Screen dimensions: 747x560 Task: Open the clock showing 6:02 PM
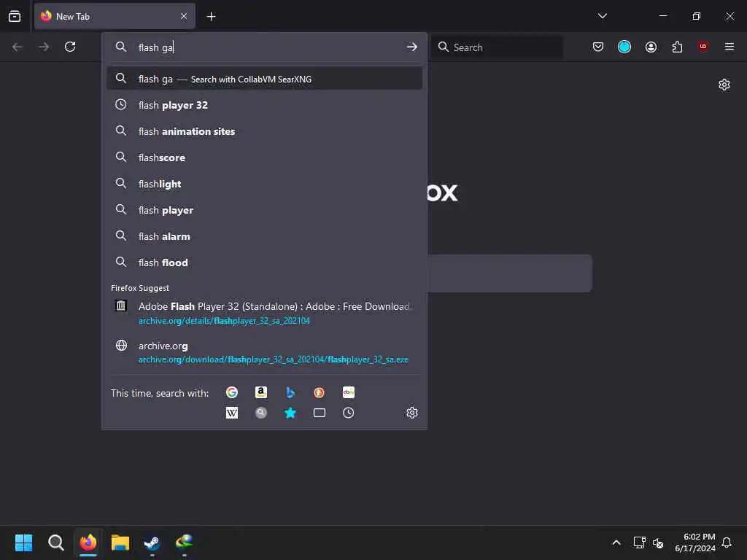695,542
